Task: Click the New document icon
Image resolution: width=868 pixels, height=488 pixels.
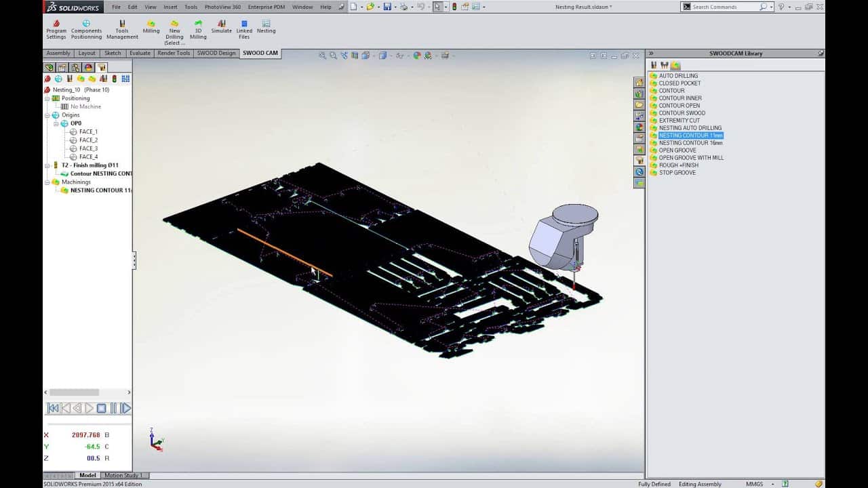Action: click(x=353, y=7)
